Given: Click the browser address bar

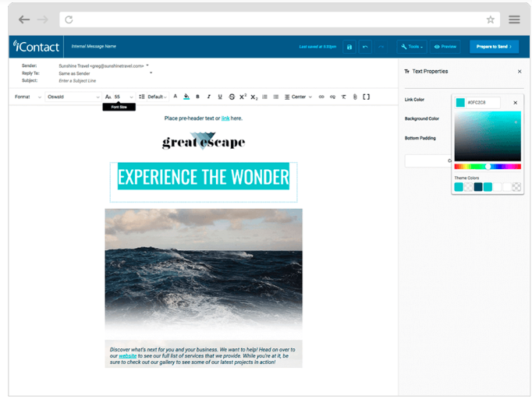Looking at the screenshot, I should point(279,19).
